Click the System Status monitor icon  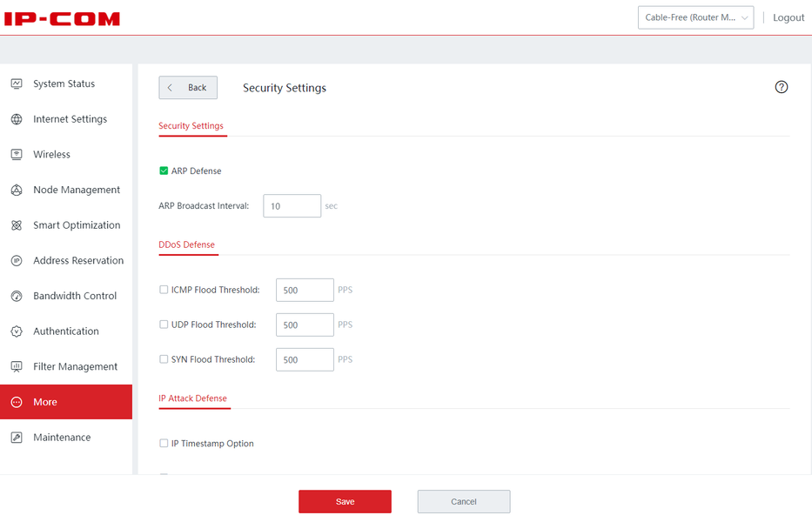[x=16, y=84]
